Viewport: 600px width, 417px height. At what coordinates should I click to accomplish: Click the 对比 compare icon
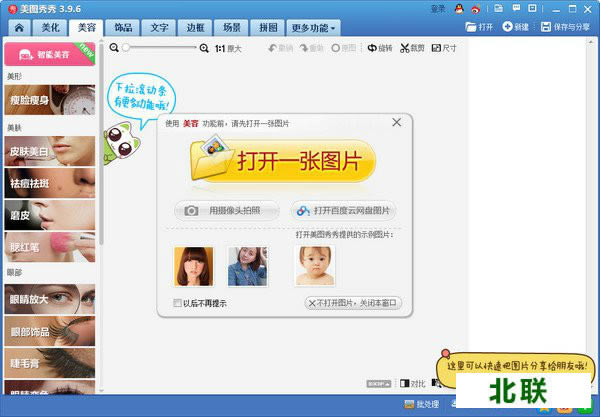pos(411,383)
